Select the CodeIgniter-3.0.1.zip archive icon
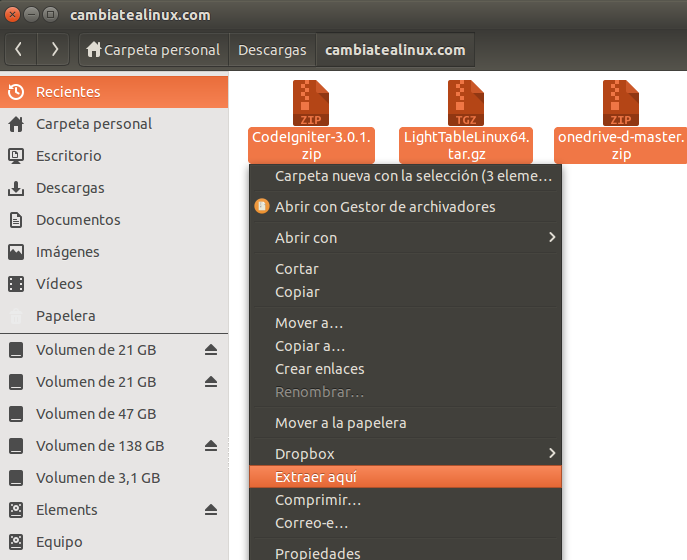This screenshot has width=687, height=560. (x=311, y=103)
